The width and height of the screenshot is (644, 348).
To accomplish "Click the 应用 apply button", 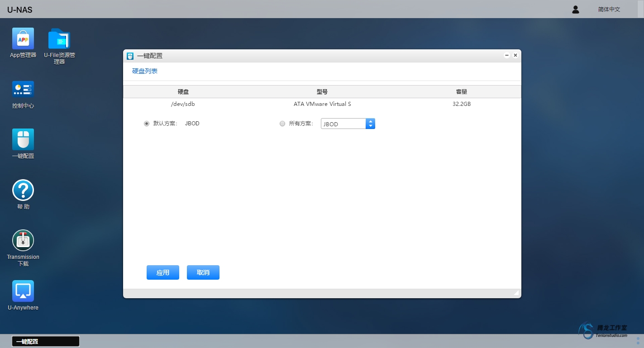I will [x=163, y=272].
